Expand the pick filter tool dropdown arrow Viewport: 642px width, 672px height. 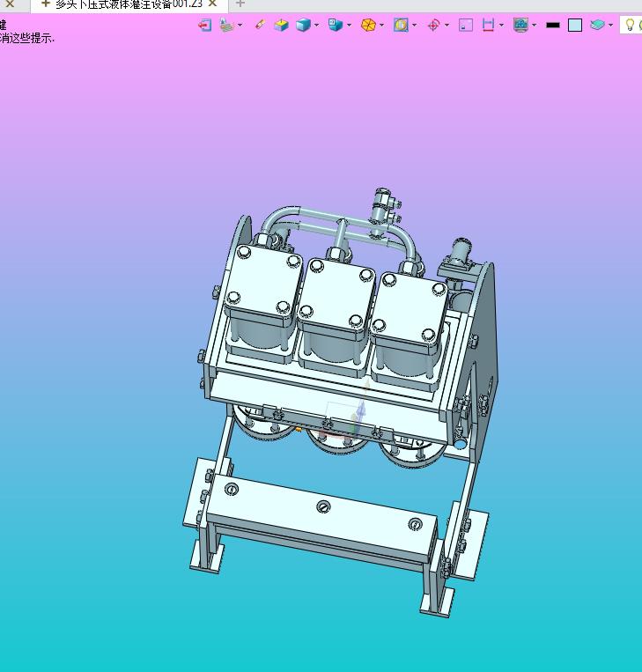pyautogui.click(x=240, y=26)
